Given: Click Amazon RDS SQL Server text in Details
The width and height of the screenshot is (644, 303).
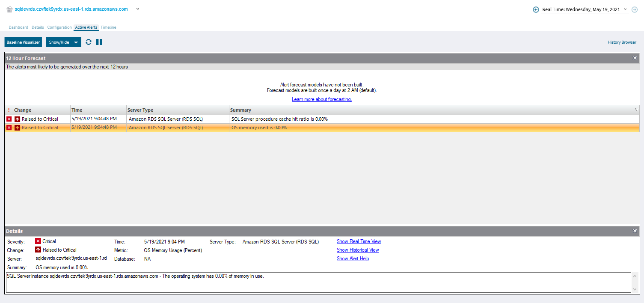Looking at the screenshot, I should pos(281,242).
